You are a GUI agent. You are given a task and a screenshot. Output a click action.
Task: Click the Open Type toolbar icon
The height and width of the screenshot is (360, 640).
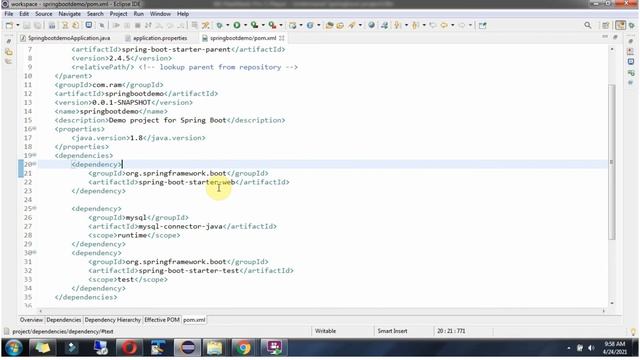[x=329, y=25]
